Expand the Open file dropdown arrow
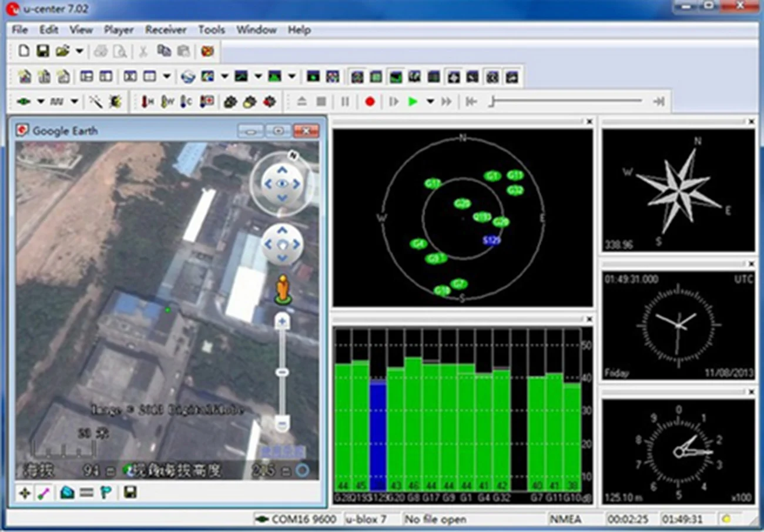 pyautogui.click(x=79, y=51)
